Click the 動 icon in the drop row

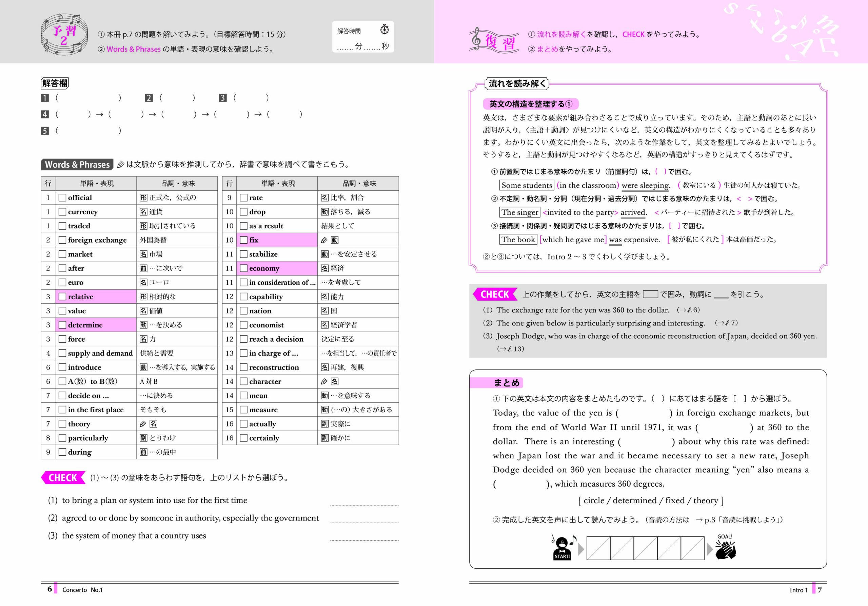tap(325, 212)
